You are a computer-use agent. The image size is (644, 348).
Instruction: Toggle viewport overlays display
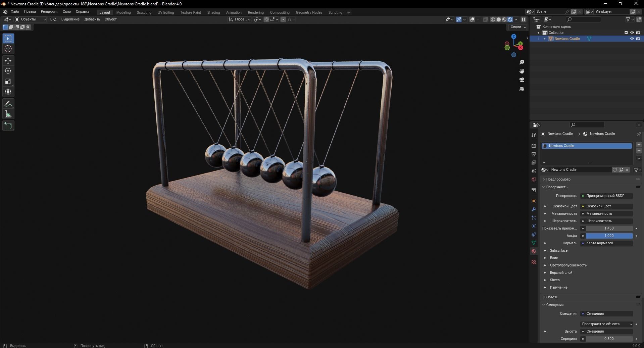472,19
